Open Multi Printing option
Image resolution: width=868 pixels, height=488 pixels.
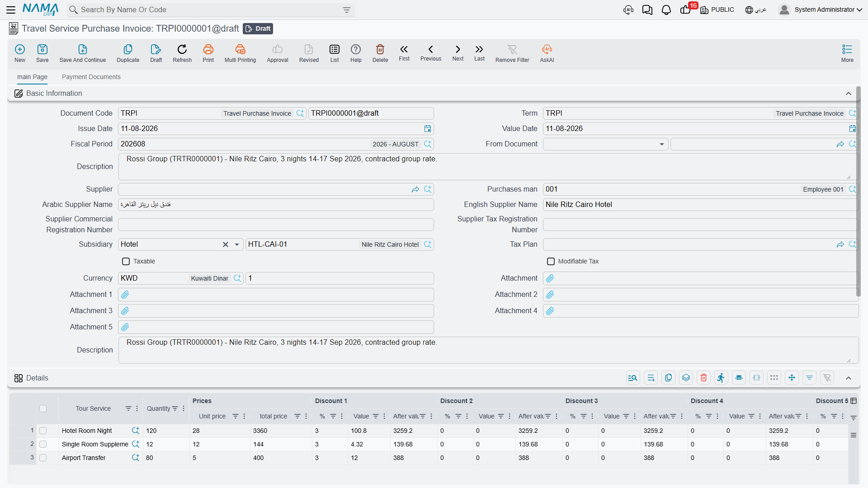[x=240, y=53]
